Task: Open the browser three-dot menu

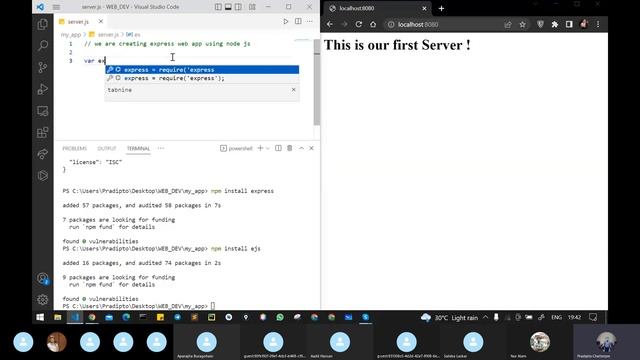Action: 598,24
